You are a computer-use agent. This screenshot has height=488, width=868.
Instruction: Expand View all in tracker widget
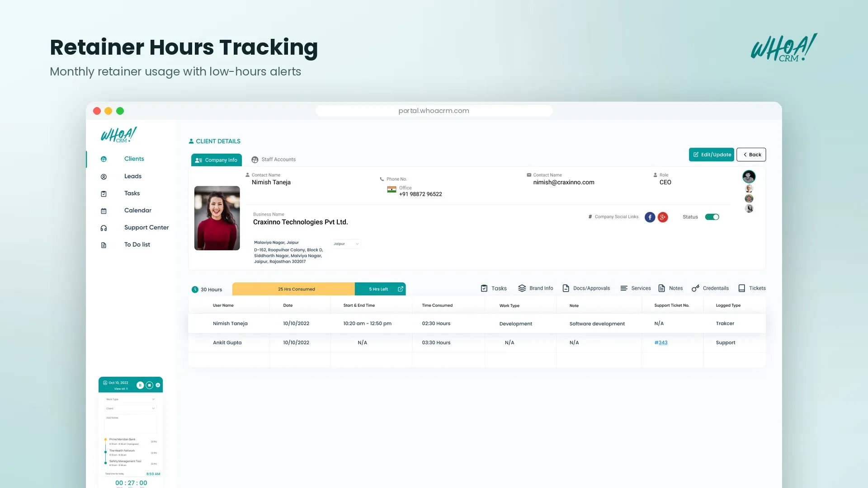point(121,389)
